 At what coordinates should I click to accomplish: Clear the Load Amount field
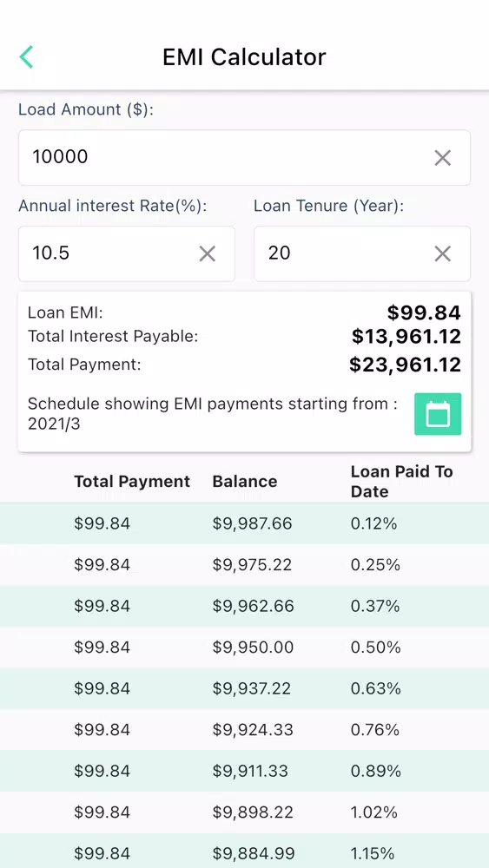pyautogui.click(x=442, y=158)
